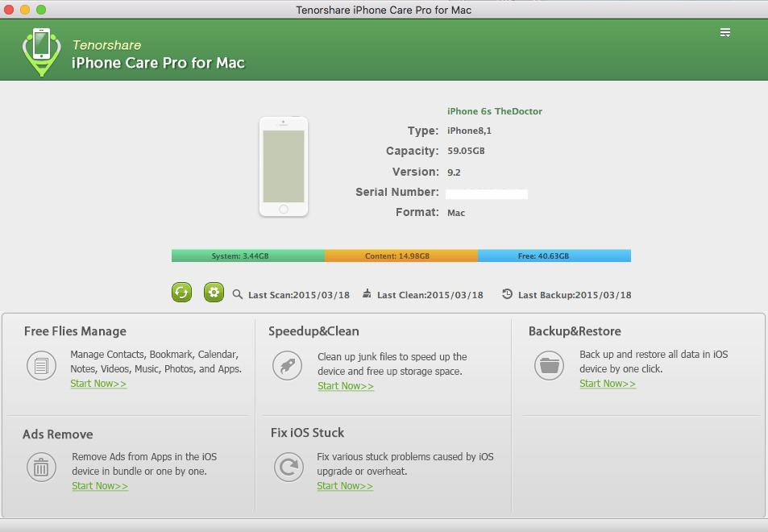768x532 pixels.
Task: Click the green refresh device icon
Action: click(x=181, y=293)
